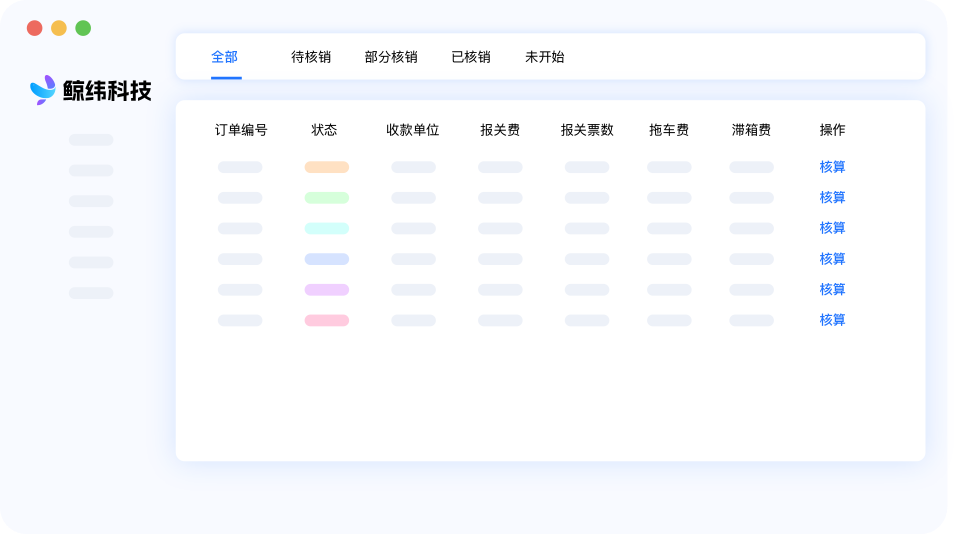Image resolution: width=955 pixels, height=534 pixels.
Task: Click the 订单编号 column header
Action: [x=241, y=130]
